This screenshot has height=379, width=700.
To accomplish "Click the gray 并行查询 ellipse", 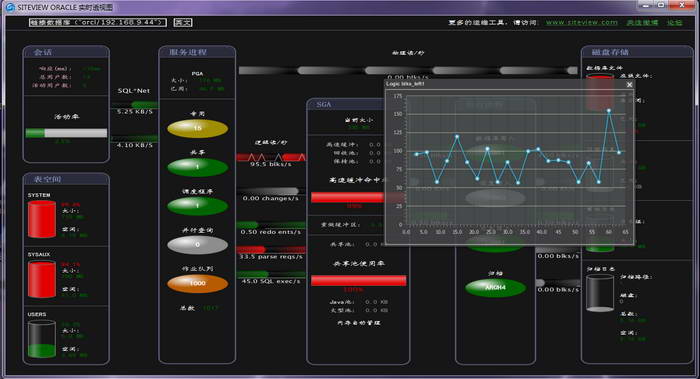I will (197, 245).
